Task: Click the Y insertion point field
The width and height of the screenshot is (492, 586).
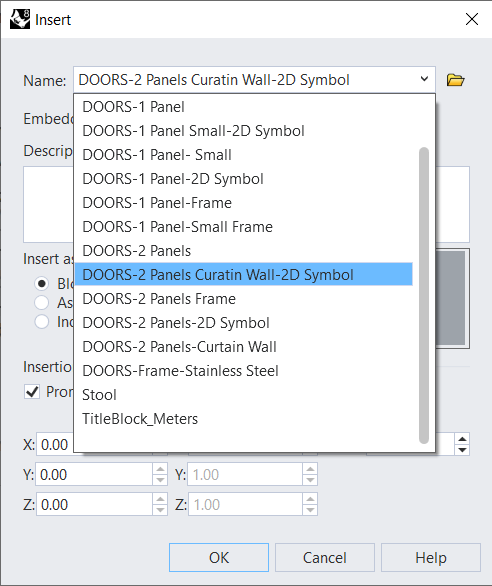Action: point(94,475)
